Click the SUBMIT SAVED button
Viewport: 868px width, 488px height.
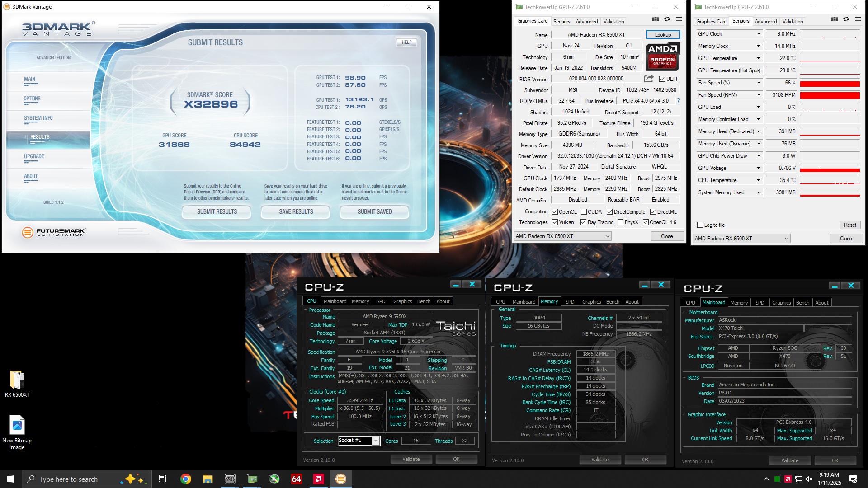[374, 212]
